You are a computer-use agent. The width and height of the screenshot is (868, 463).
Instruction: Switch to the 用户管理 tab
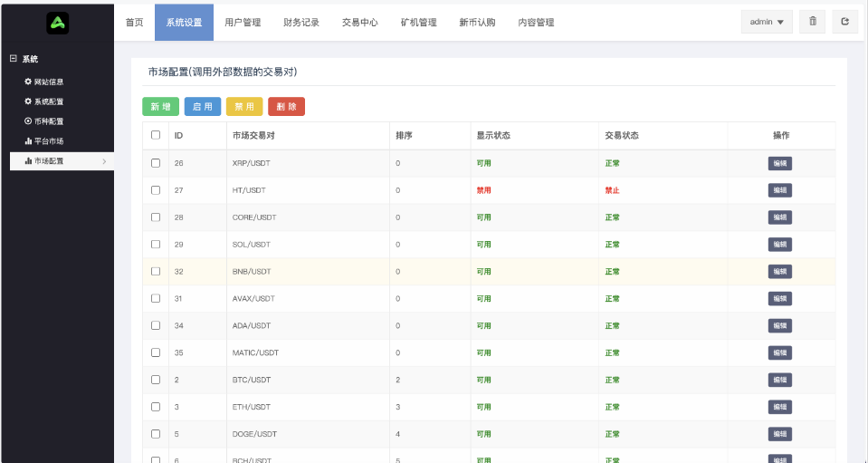[x=242, y=22]
